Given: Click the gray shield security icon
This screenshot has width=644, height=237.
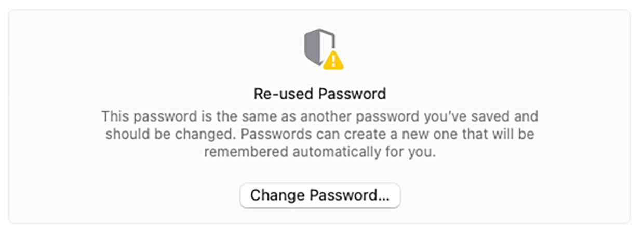Looking at the screenshot, I should click(319, 47).
